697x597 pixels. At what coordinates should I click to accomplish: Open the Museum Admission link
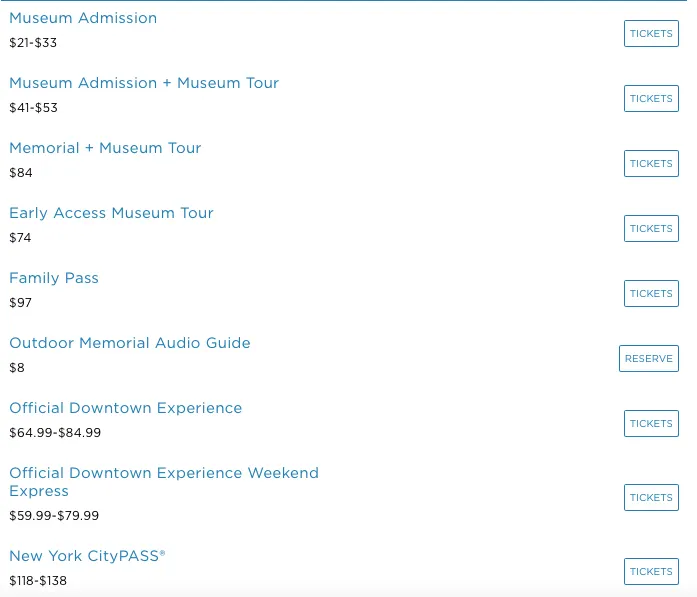coord(83,18)
